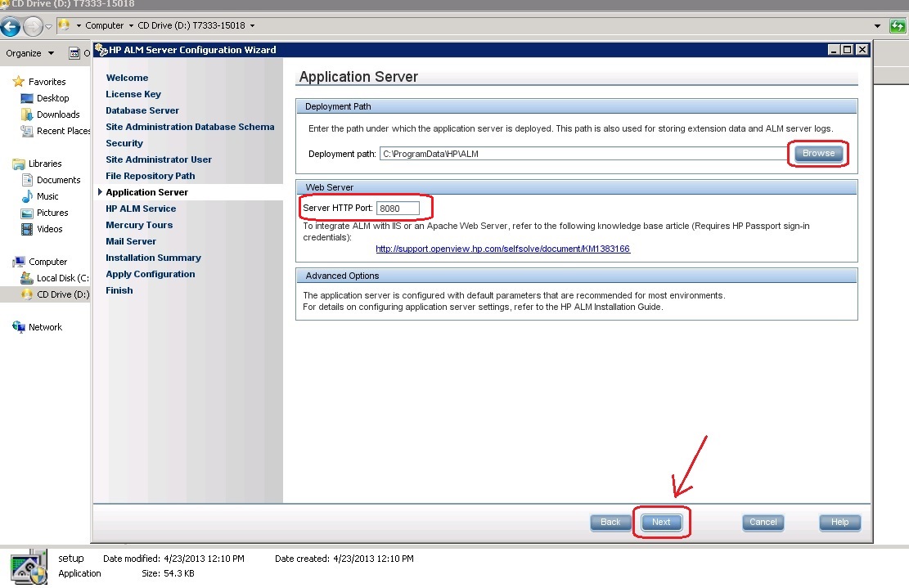Open the Documents library
Image resolution: width=909 pixels, height=588 pixels.
point(59,180)
